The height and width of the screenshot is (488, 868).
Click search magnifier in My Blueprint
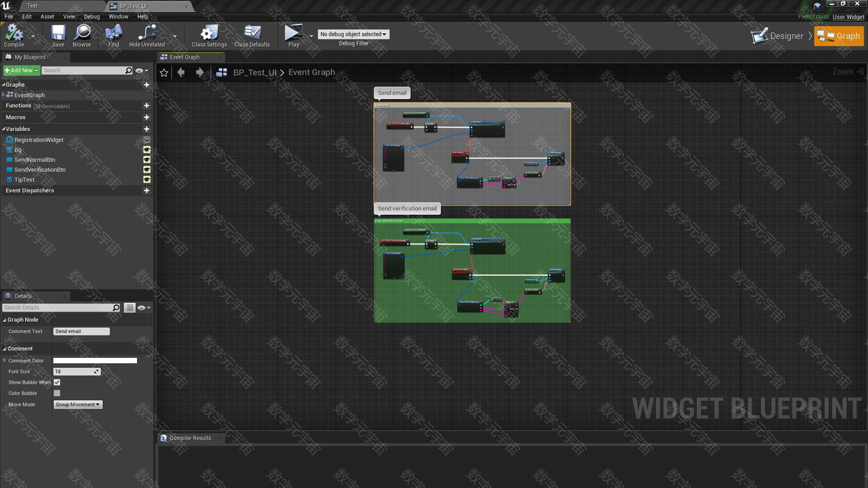click(129, 70)
